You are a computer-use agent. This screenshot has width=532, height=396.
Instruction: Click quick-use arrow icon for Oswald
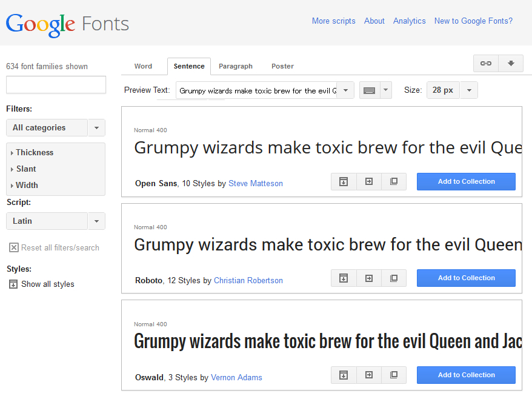pos(369,375)
